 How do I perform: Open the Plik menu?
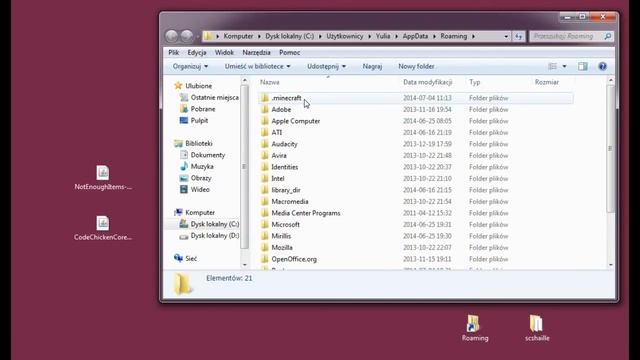pyautogui.click(x=173, y=52)
